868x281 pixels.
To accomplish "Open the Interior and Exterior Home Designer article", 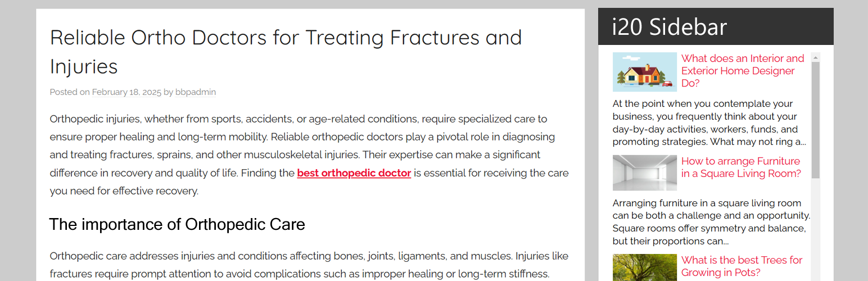I will [x=742, y=71].
